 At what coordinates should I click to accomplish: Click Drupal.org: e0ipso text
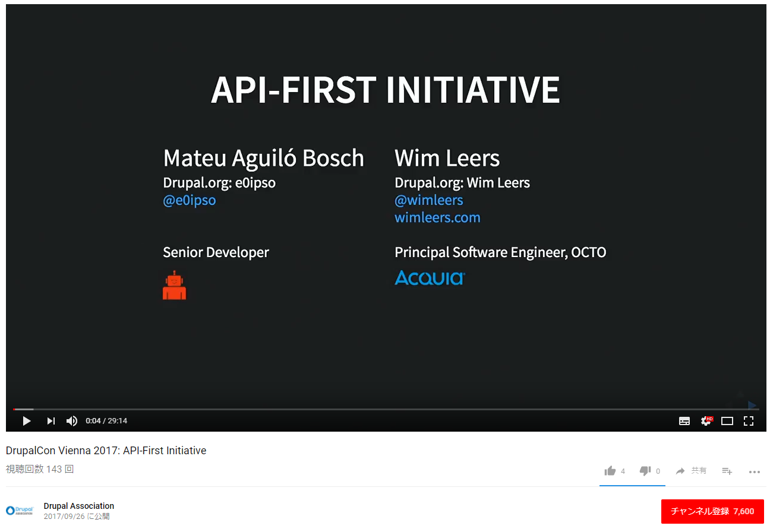coord(219,183)
